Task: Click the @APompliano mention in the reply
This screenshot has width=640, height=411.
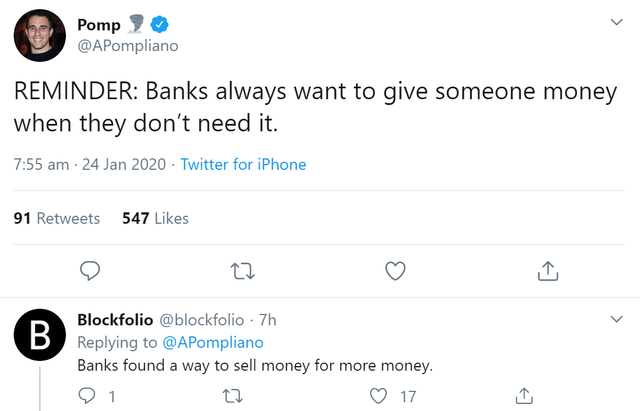Action: coord(213,342)
